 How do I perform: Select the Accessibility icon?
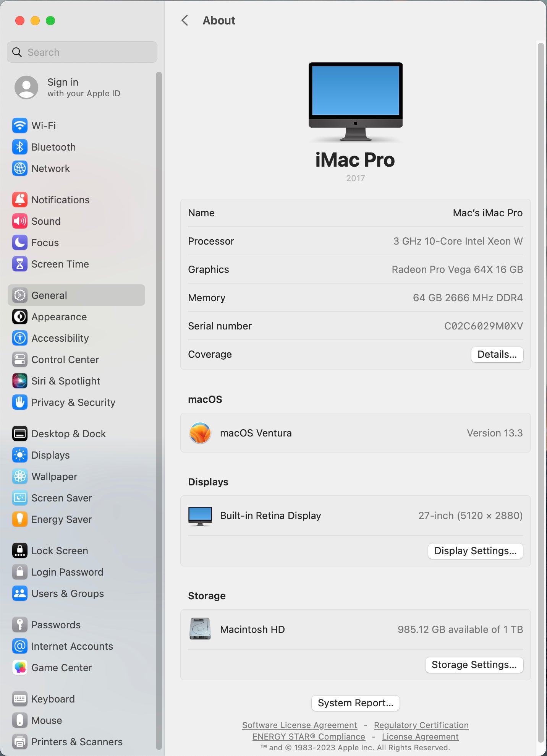pos(20,338)
